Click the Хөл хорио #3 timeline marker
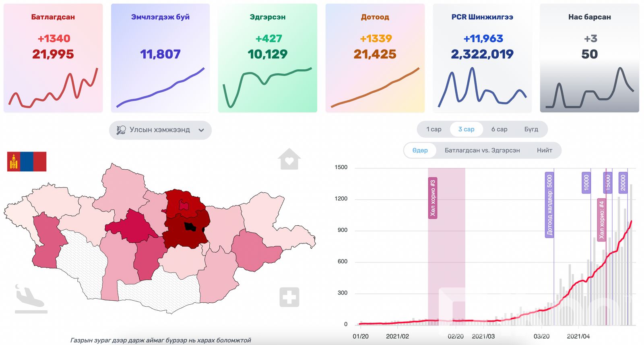Image resolution: width=644 pixels, height=345 pixels. click(x=433, y=198)
